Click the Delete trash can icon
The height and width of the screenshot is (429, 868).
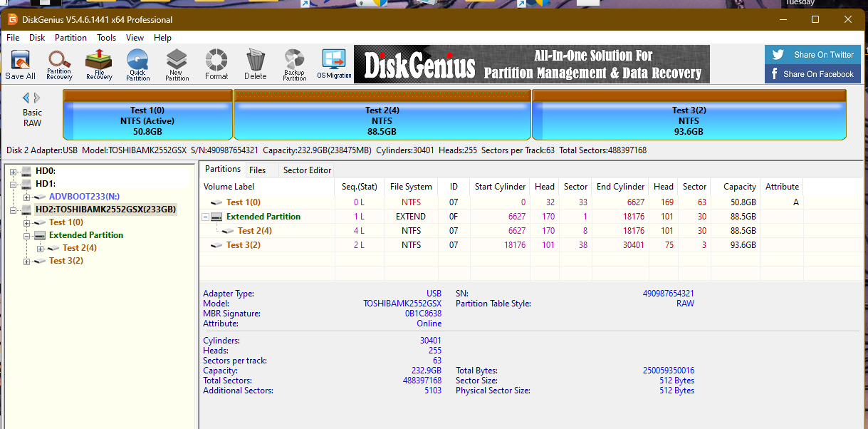coord(255,65)
